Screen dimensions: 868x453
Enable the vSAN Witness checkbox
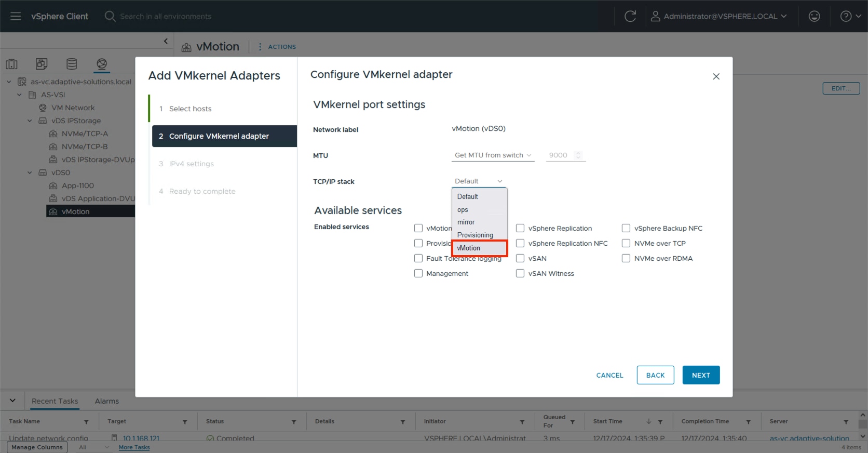[x=520, y=273]
